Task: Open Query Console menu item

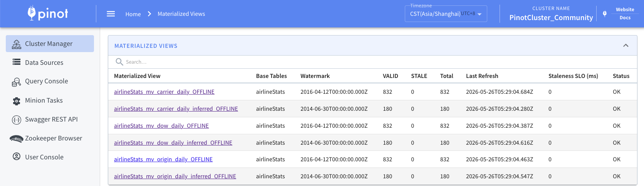Action: pyautogui.click(x=50, y=81)
